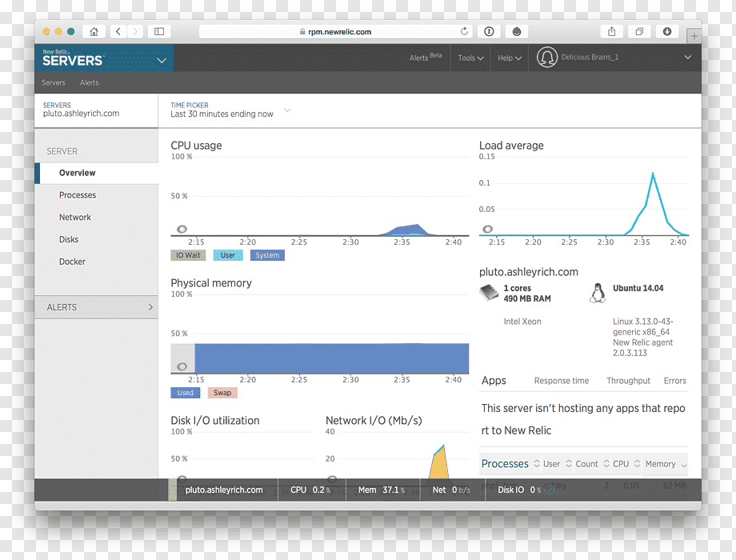The height and width of the screenshot is (560, 736).
Task: Sort processes by CPU column
Action: click(626, 464)
